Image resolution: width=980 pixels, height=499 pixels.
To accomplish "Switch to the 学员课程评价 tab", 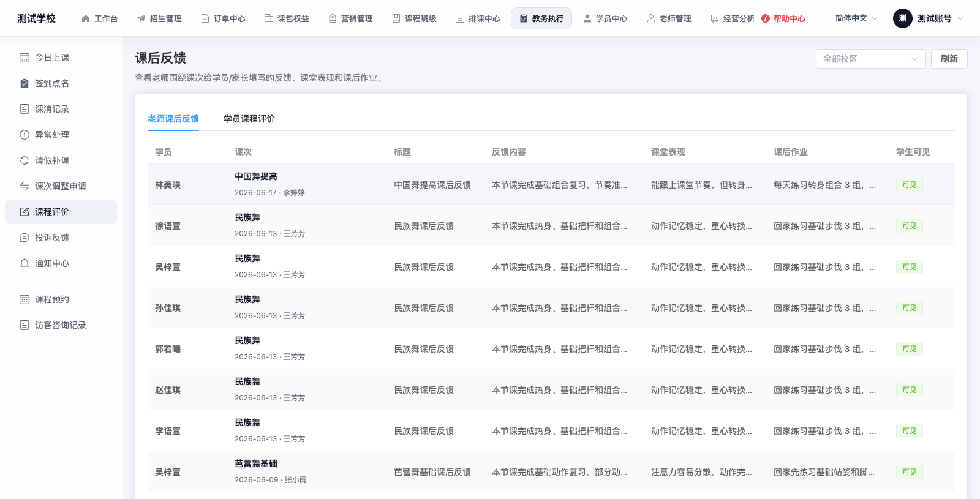I will pos(249,119).
